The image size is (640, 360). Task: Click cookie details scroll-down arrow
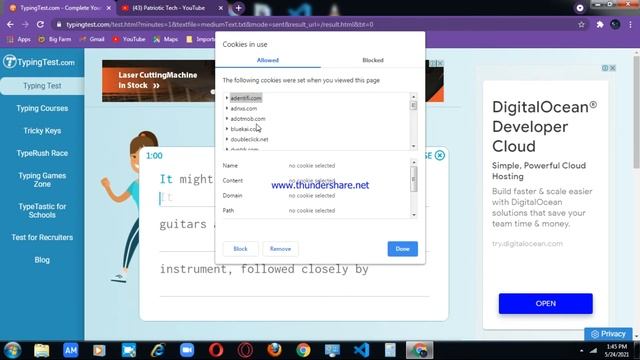coord(413,215)
